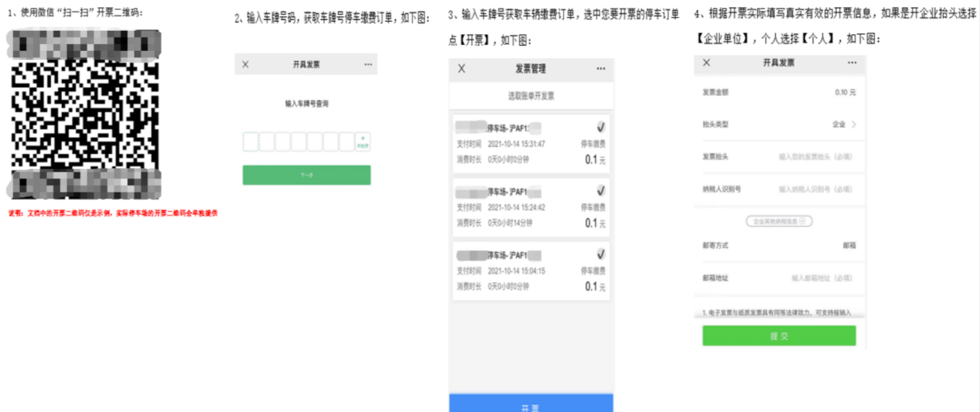Click the 邮寄方式 value 邮箱
Screen dimensions: 980x412
tap(849, 246)
